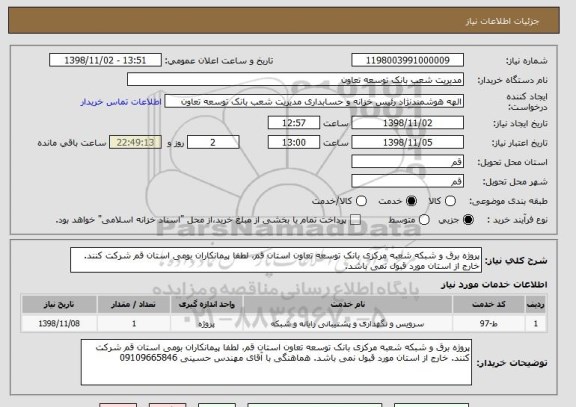
Task: Toggle the Islamic treasury bonds payment checkbox
Action: click(x=355, y=220)
